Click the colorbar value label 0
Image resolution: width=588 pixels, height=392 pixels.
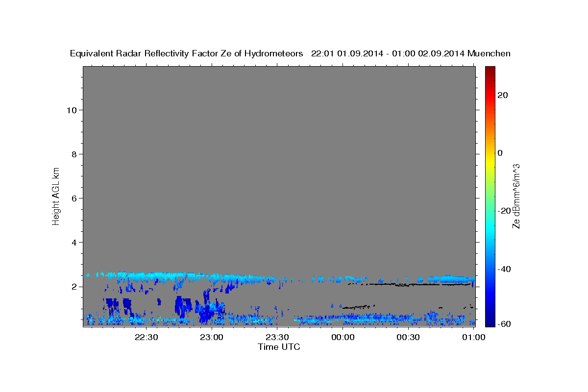tap(500, 153)
